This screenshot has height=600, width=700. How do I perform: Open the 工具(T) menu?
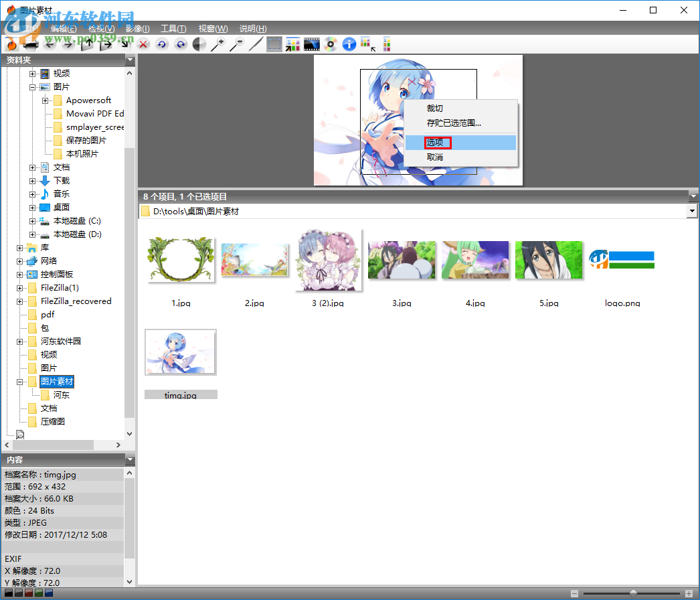click(x=173, y=29)
